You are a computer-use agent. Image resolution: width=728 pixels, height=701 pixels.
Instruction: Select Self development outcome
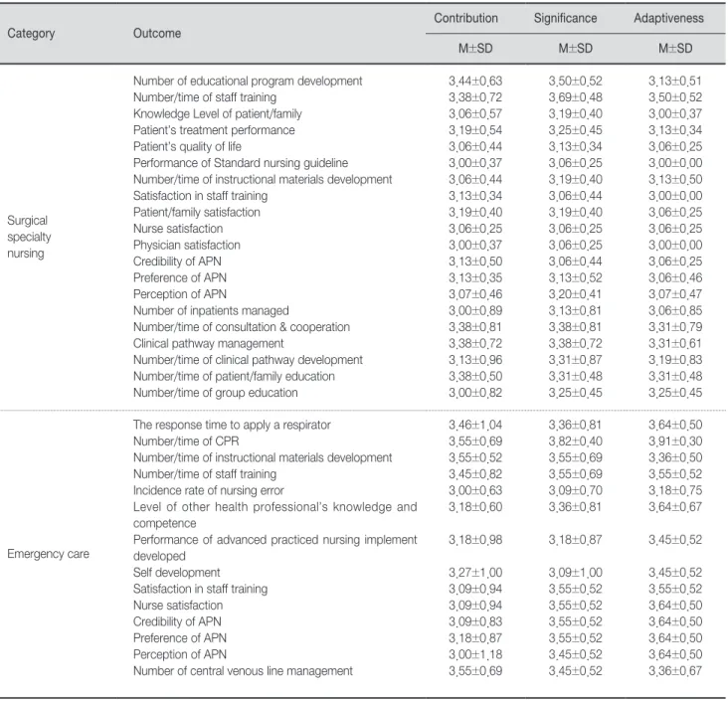(176, 573)
